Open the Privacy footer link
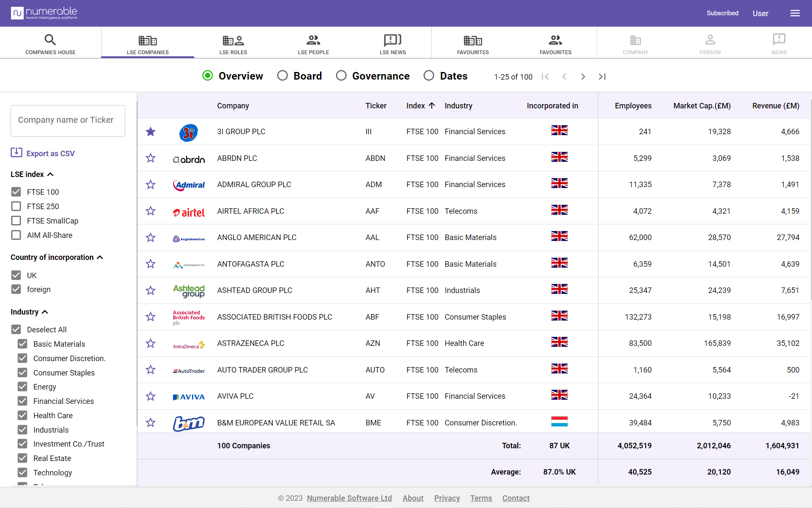 [x=447, y=498]
